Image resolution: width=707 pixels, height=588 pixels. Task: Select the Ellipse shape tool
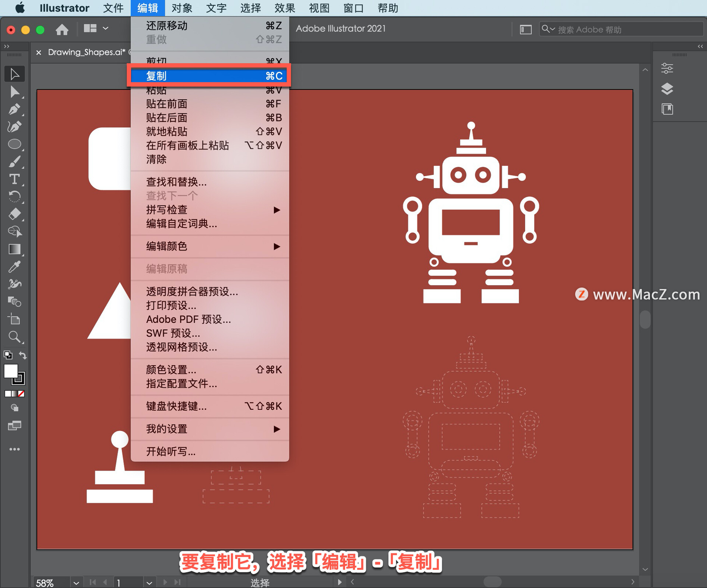point(15,144)
